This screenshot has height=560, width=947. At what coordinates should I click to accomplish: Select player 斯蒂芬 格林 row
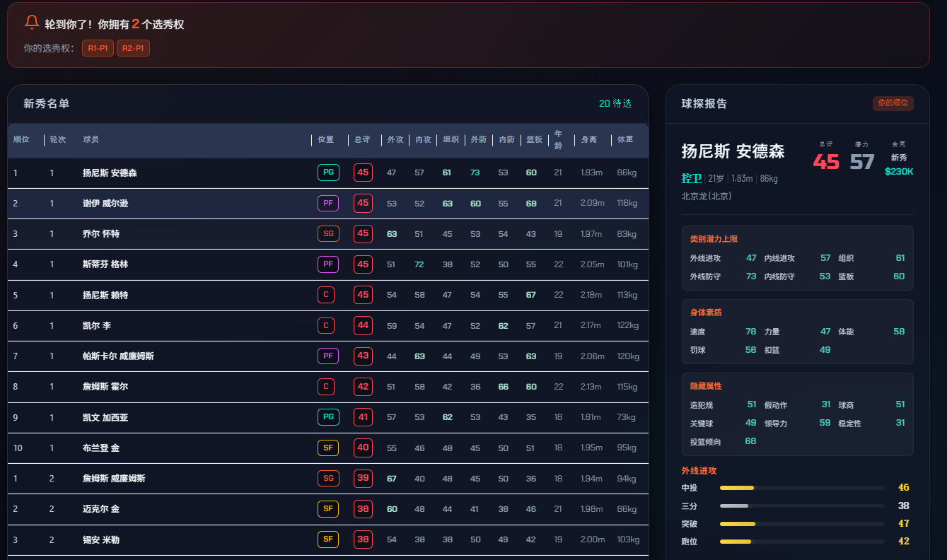point(328,264)
